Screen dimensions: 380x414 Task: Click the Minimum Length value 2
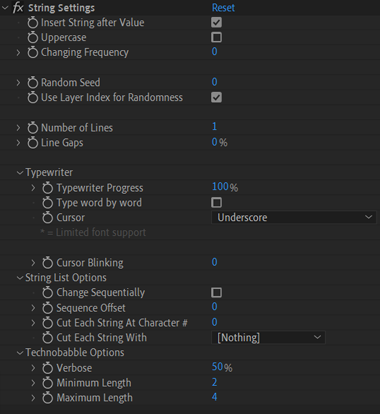click(x=214, y=382)
